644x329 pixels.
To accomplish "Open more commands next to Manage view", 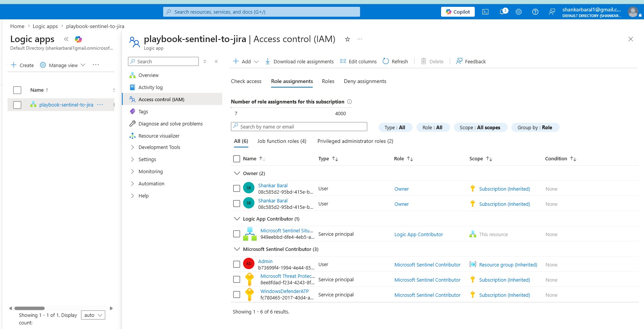I will 96,65.
